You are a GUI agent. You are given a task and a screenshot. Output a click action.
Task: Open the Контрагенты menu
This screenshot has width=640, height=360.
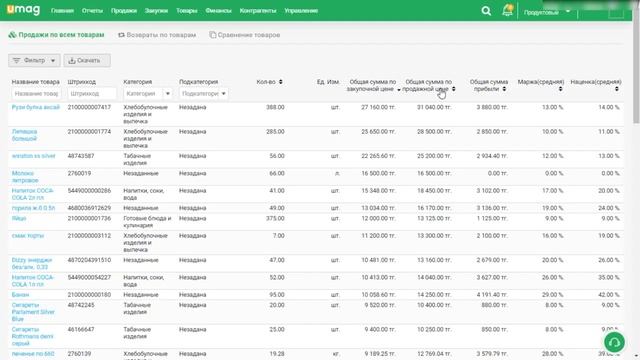pyautogui.click(x=258, y=11)
